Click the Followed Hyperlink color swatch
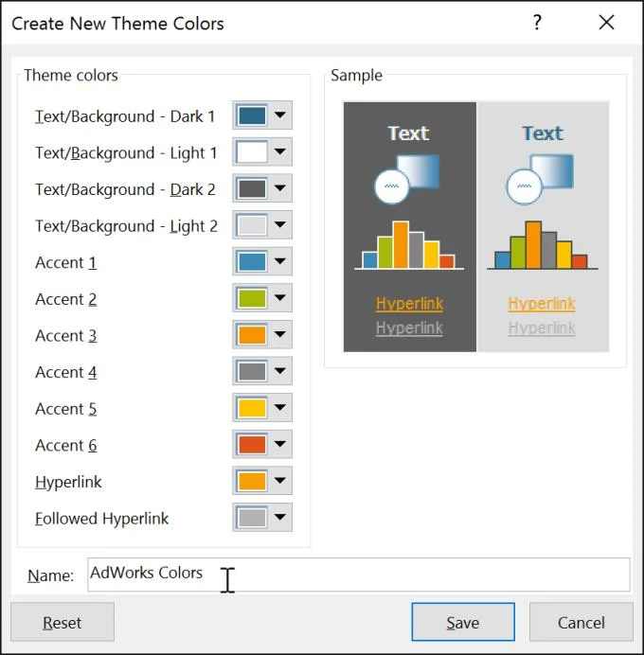 [252, 518]
